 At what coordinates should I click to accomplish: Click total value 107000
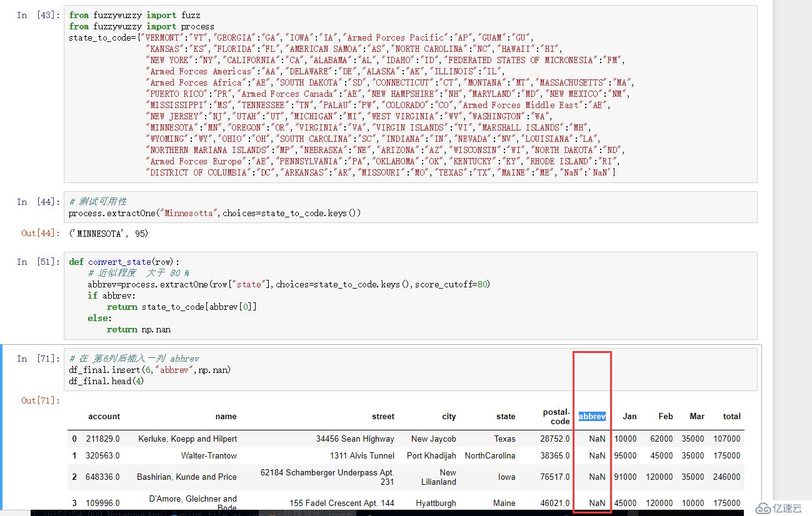point(727,439)
